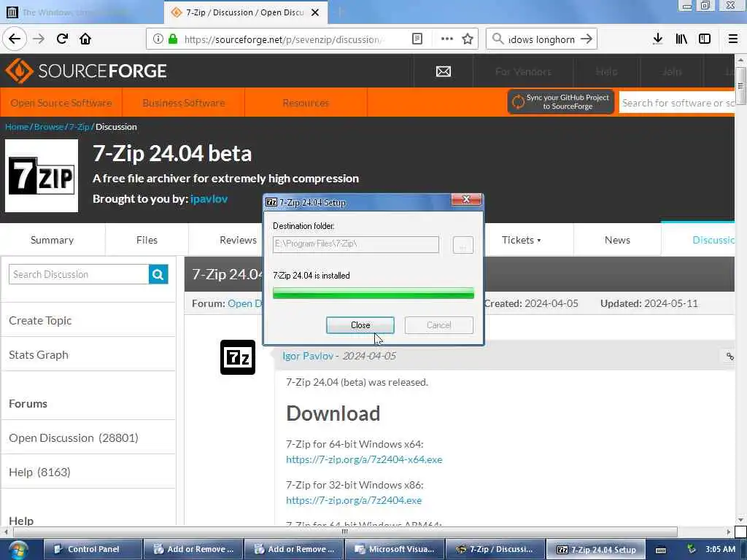Open the Help (8163) forum

pyautogui.click(x=39, y=472)
